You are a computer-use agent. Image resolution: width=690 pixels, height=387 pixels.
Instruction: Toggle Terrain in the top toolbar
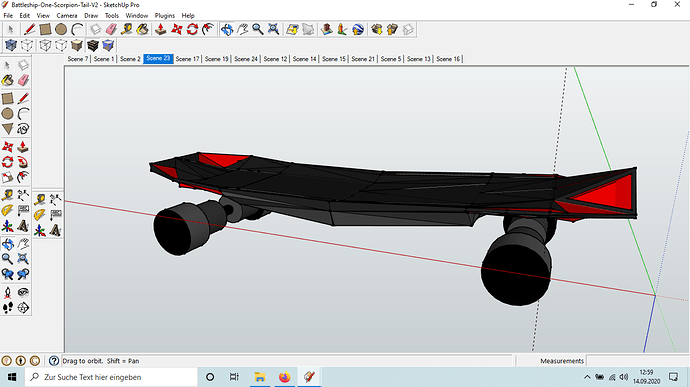click(x=308, y=29)
